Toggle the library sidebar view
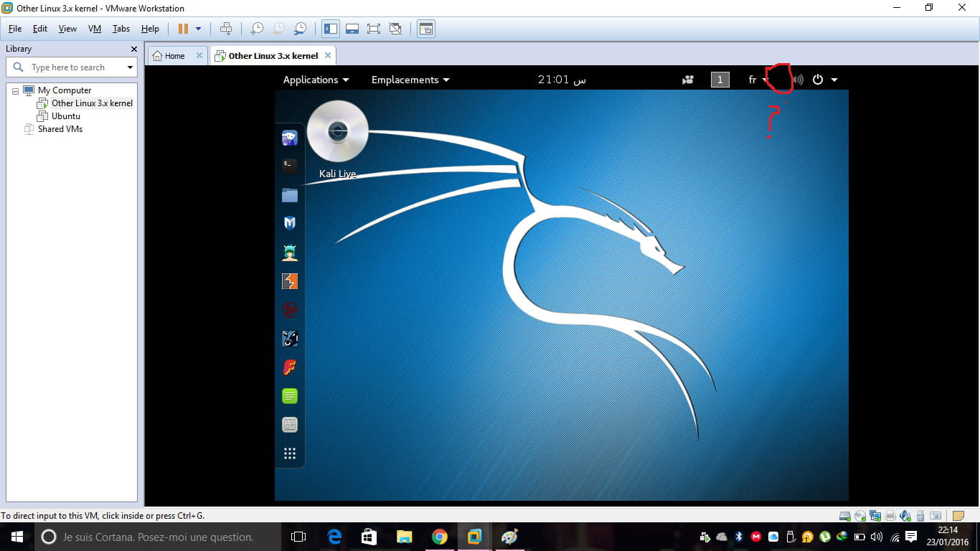This screenshot has height=551, width=980. (331, 29)
